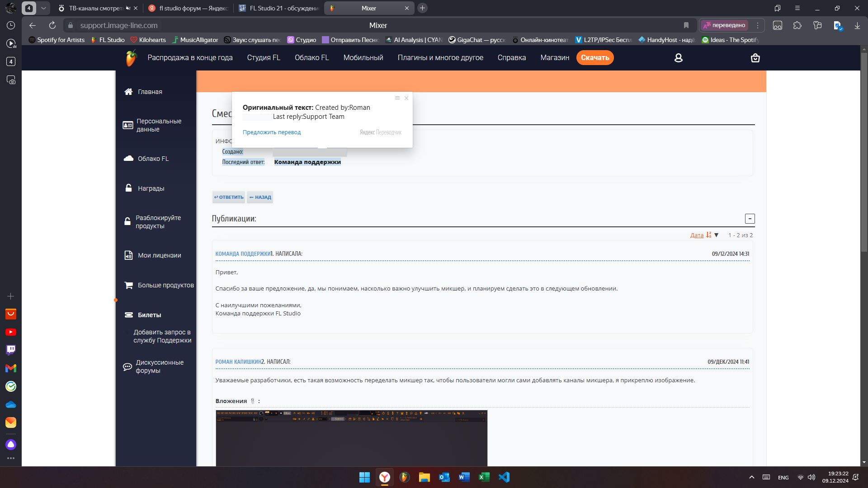The height and width of the screenshot is (488, 868).
Task: Expand the tab group dropdown chevron
Action: (43, 8)
